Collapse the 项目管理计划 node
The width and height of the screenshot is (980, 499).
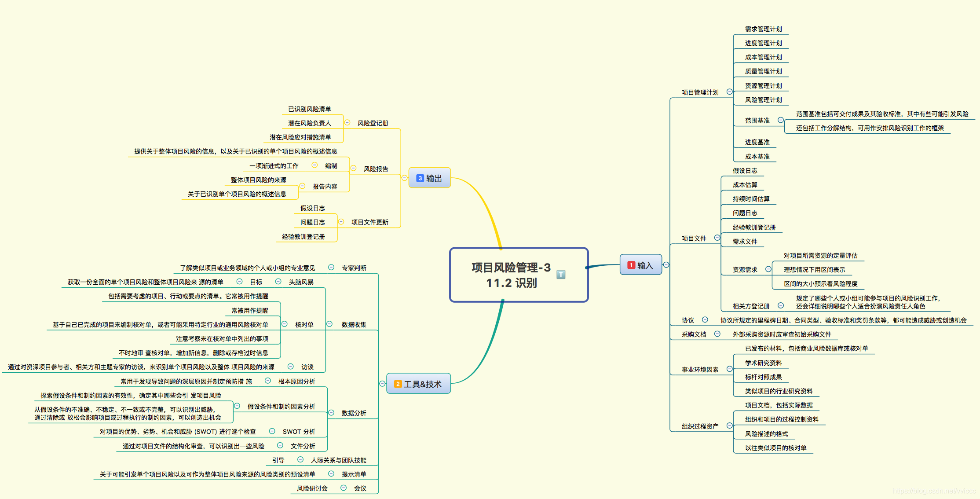[729, 92]
